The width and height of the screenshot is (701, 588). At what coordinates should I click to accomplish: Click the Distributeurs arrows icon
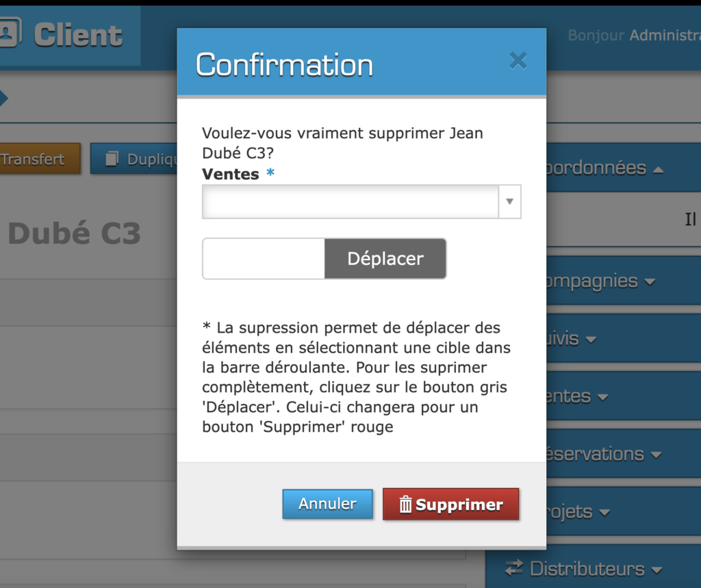[x=513, y=568]
